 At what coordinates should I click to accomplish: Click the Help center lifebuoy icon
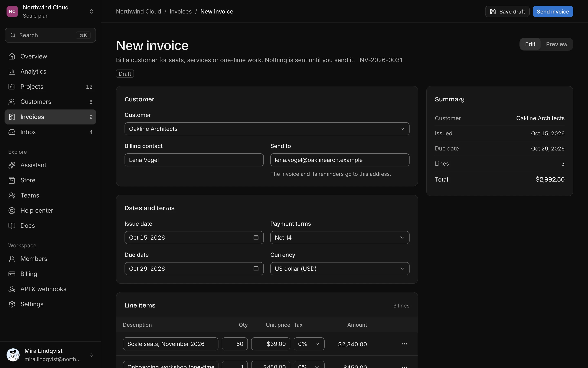[x=12, y=211]
